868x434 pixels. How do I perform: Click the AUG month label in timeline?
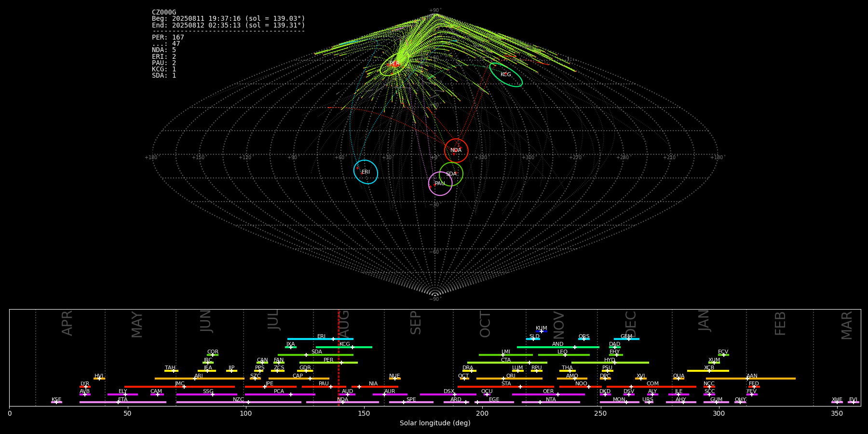pos(344,324)
